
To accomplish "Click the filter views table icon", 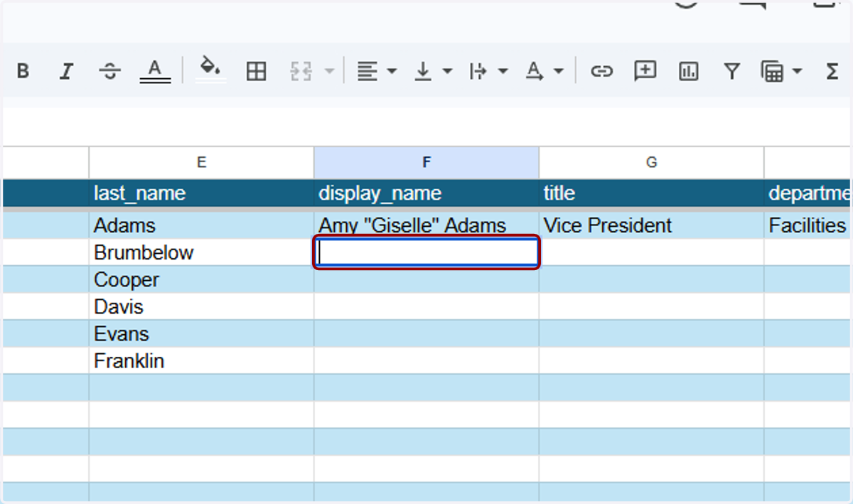I will pyautogui.click(x=772, y=71).
